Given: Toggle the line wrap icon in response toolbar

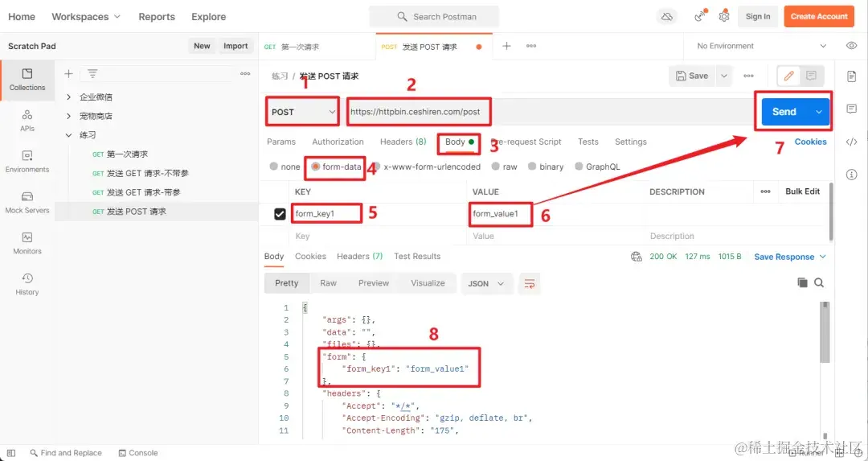Looking at the screenshot, I should 530,284.
